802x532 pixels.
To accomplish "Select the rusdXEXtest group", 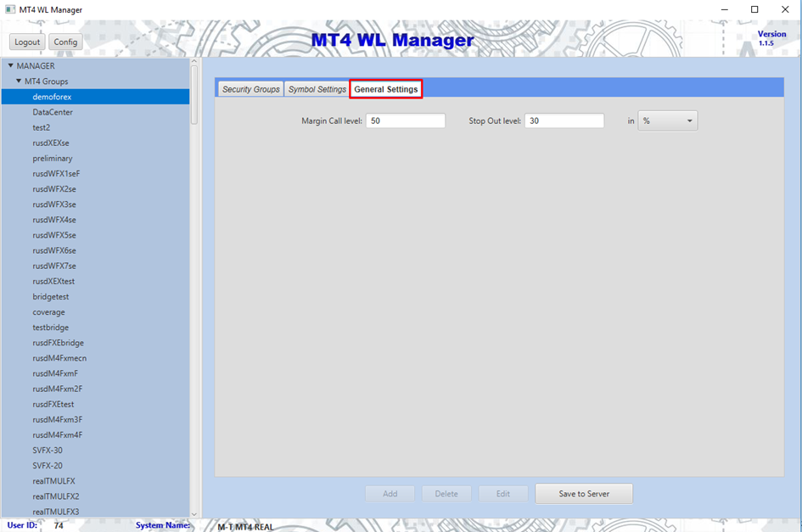I will (x=95, y=281).
